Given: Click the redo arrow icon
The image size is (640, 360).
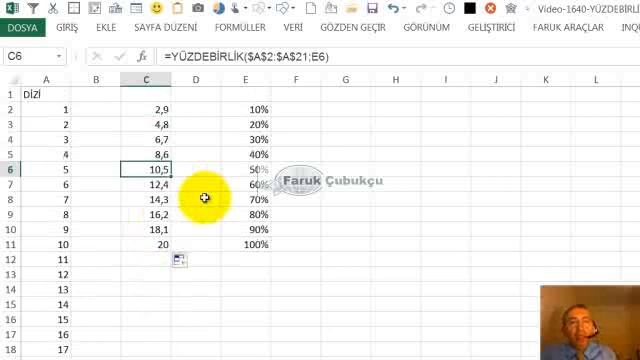Looking at the screenshot, I should (420, 8).
